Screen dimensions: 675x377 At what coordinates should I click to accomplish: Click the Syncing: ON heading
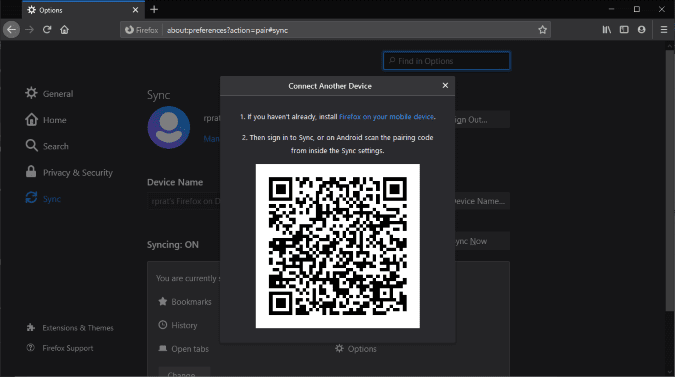click(x=173, y=244)
